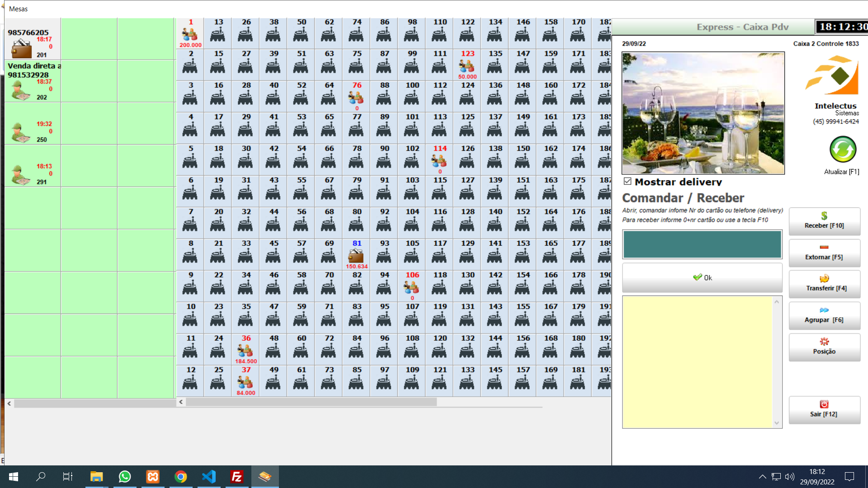Click the yellow notes area down arrow
This screenshot has width=868, height=488.
tap(777, 423)
